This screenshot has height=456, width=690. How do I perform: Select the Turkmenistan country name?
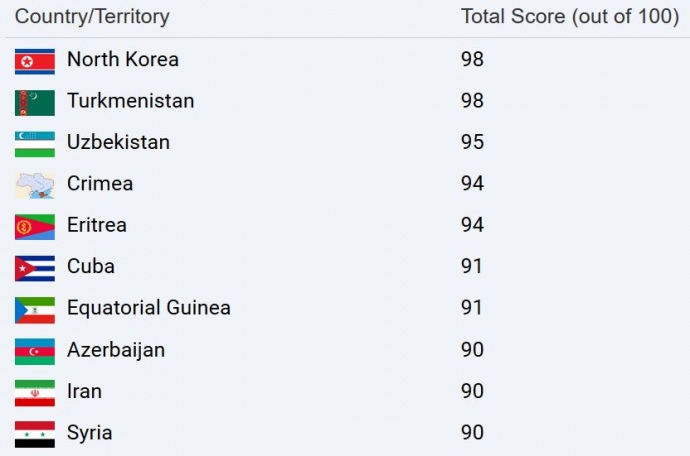click(130, 101)
